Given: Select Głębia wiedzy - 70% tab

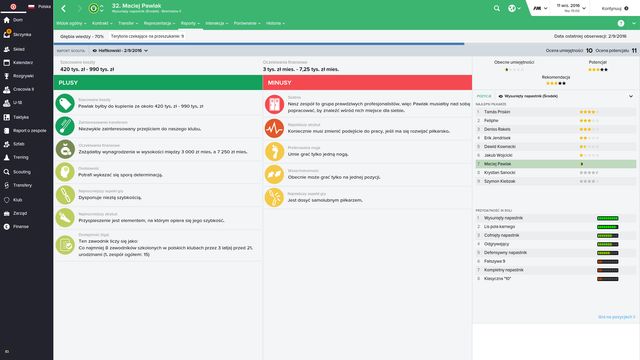Looking at the screenshot, I should pyautogui.click(x=82, y=36).
